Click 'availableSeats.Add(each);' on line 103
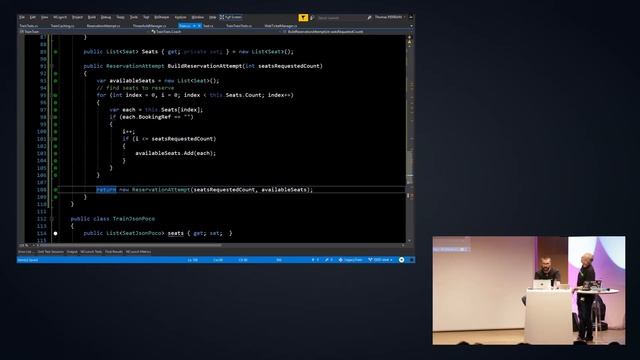 pos(176,153)
